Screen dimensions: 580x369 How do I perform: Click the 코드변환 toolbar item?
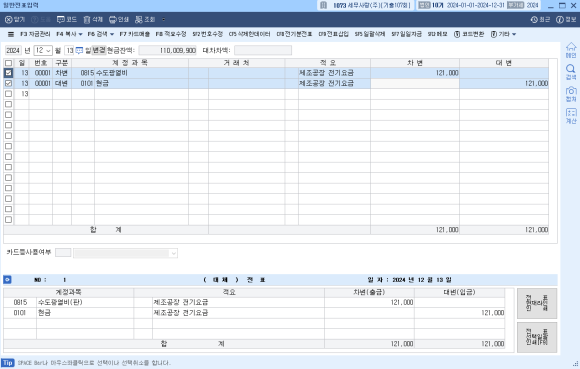click(469, 34)
